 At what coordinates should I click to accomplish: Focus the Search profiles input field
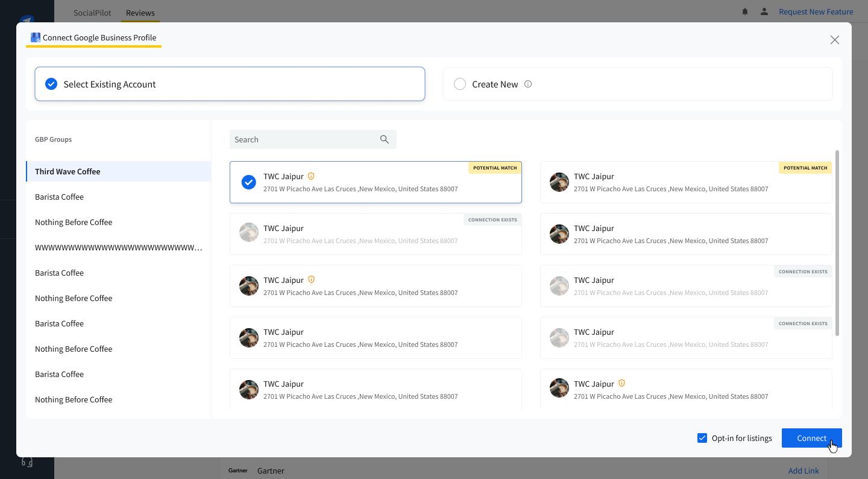pyautogui.click(x=313, y=139)
